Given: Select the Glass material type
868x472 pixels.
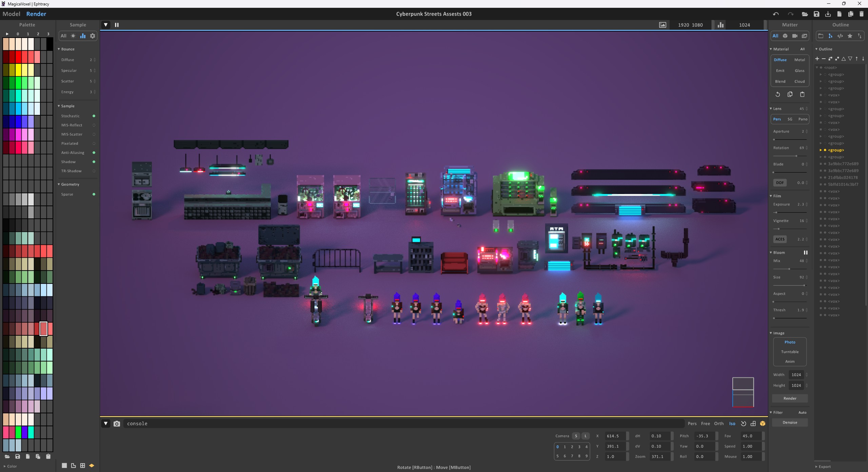Looking at the screenshot, I should click(x=800, y=71).
